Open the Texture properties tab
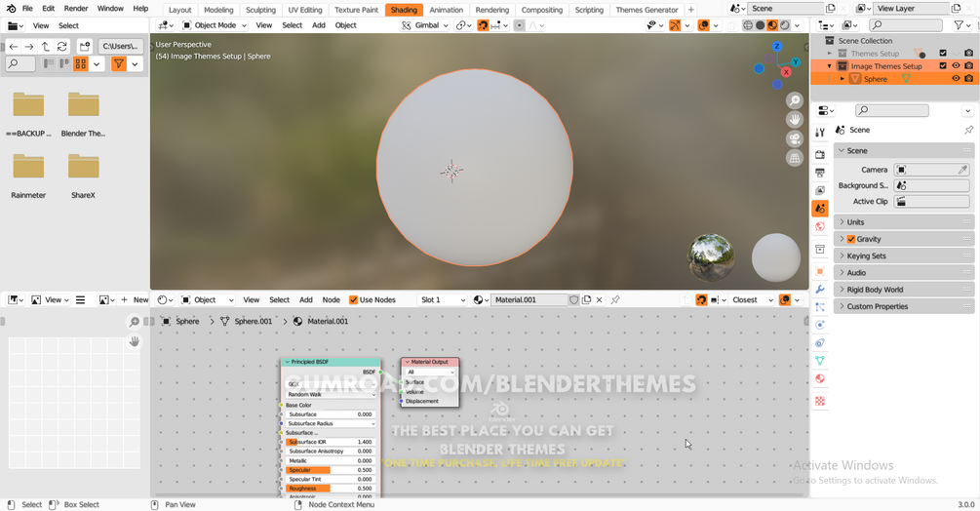 pyautogui.click(x=820, y=401)
